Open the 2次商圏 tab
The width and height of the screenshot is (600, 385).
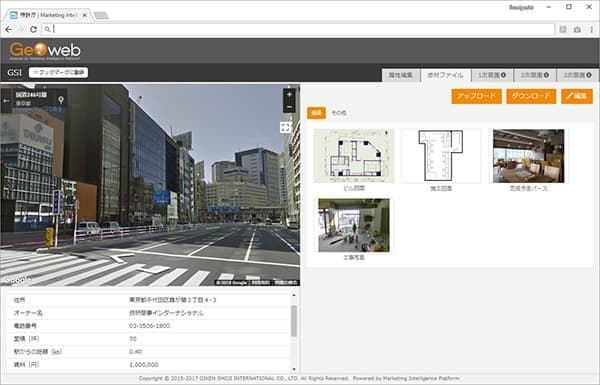coord(535,75)
